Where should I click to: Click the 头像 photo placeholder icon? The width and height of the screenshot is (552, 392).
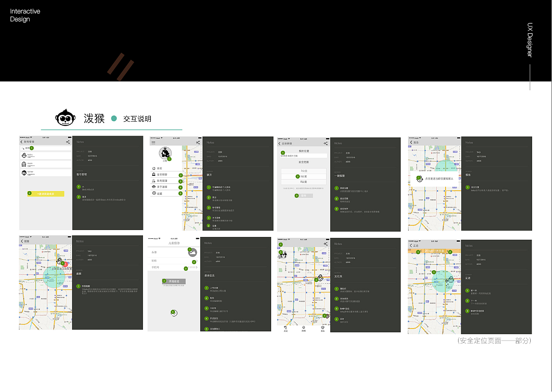tap(192, 253)
